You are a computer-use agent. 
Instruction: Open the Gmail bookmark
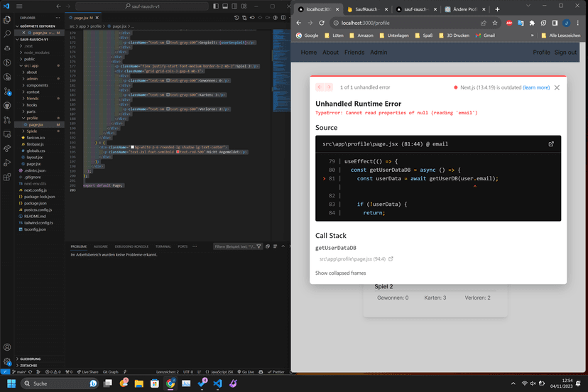tap(485, 36)
